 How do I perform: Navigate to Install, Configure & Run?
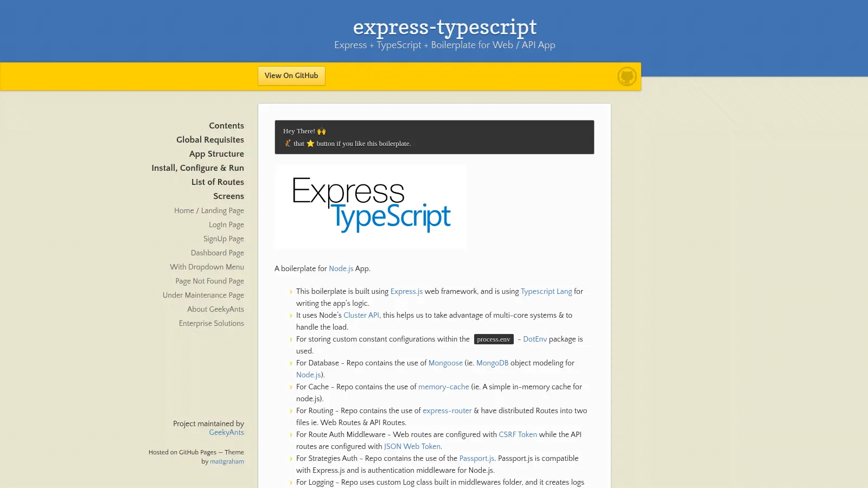tap(197, 168)
